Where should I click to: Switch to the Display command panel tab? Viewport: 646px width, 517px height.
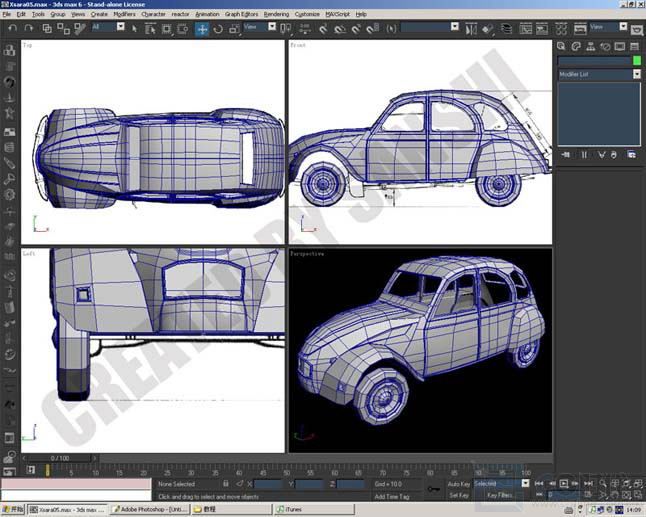tap(620, 46)
